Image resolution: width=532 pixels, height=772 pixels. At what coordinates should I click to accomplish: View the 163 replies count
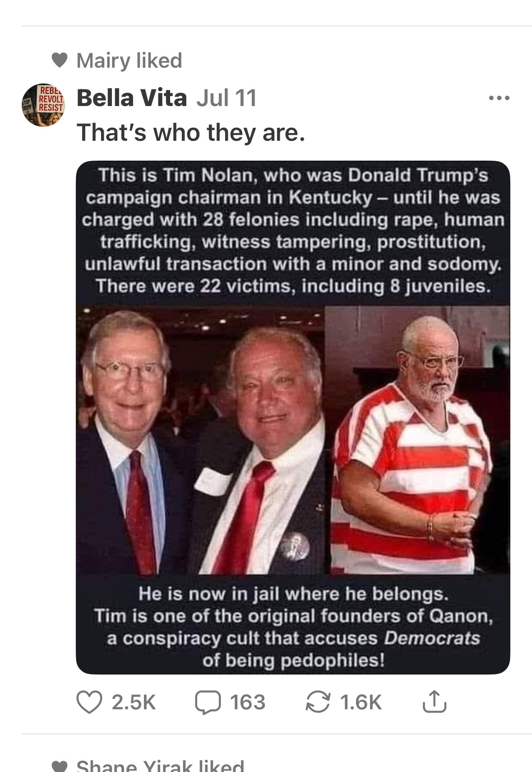(248, 703)
